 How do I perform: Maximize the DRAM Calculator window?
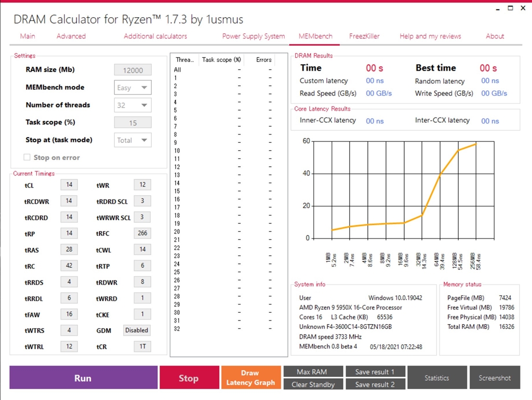pyautogui.click(x=510, y=8)
